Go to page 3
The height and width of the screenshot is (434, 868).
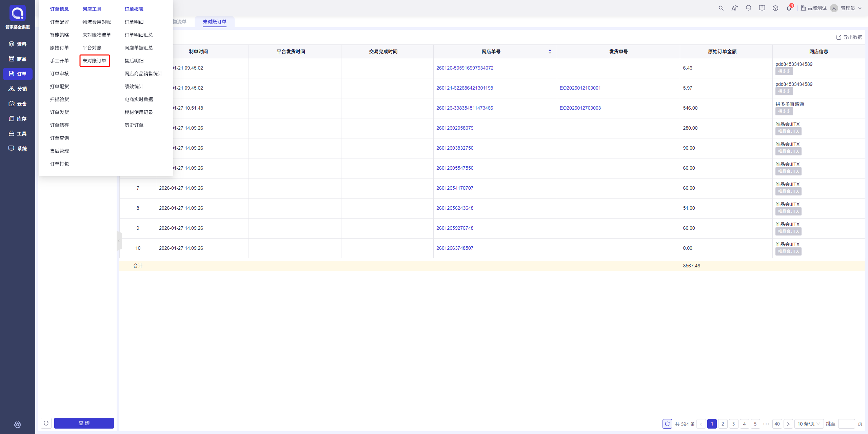[x=733, y=424]
